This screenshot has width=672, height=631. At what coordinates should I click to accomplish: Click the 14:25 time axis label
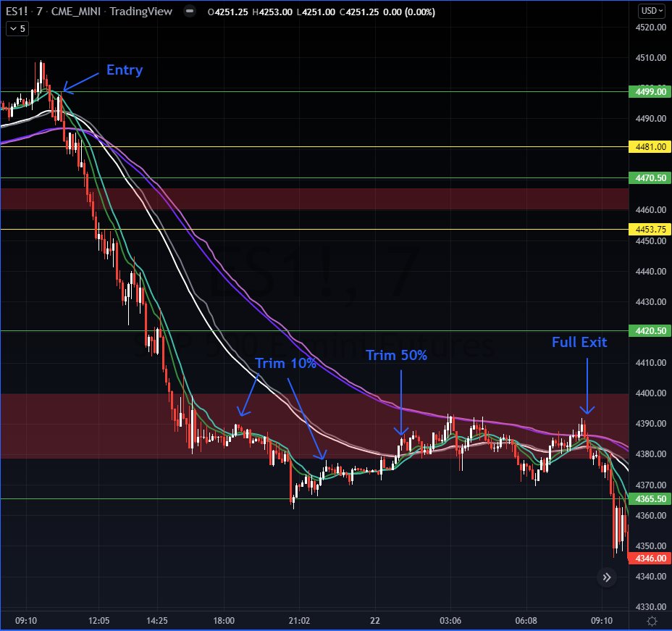coord(157,620)
